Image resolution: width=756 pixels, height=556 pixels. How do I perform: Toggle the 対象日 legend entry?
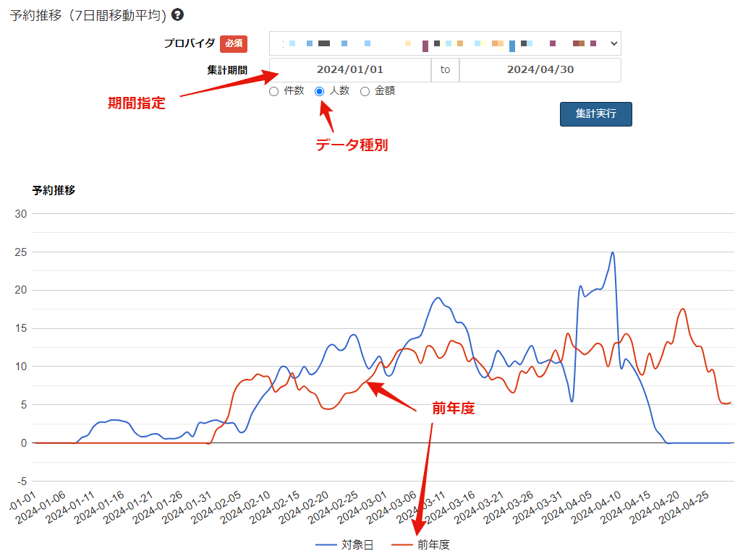(344, 545)
